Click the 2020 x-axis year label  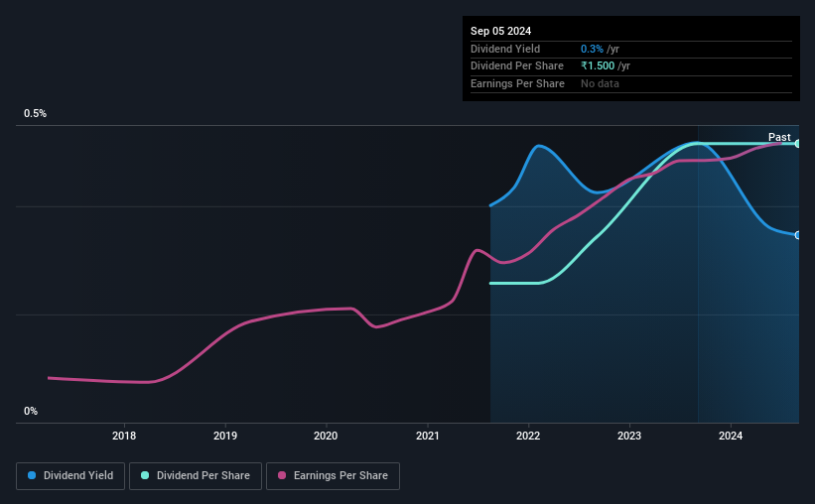click(x=326, y=436)
